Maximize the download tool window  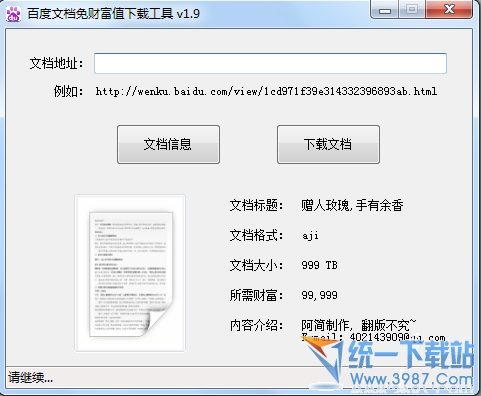pyautogui.click(x=412, y=10)
